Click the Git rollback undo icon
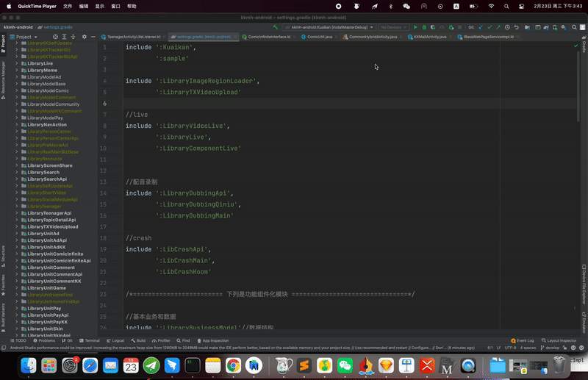Screen dimensions: 588x380 point(517,27)
